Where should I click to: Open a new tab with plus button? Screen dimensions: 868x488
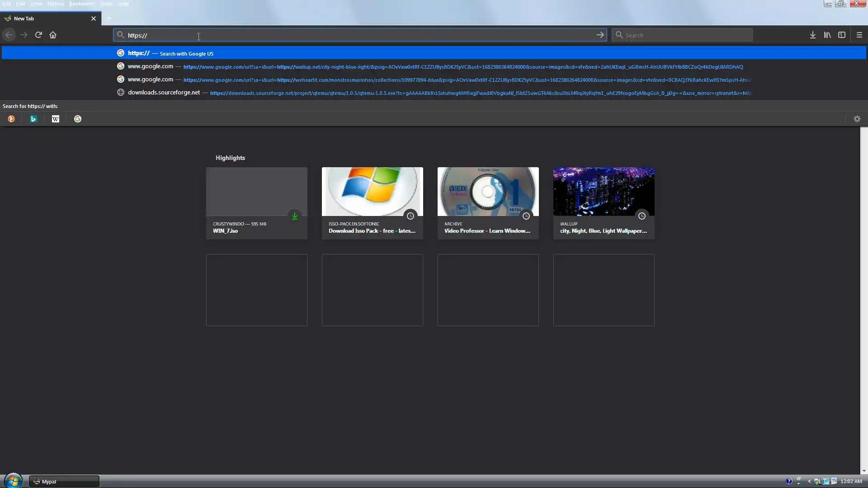click(x=109, y=18)
